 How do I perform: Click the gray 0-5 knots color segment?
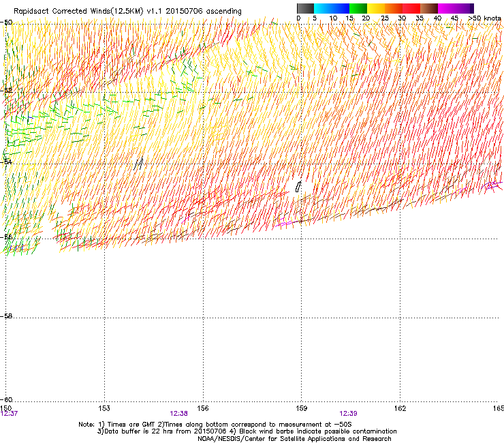305,8
